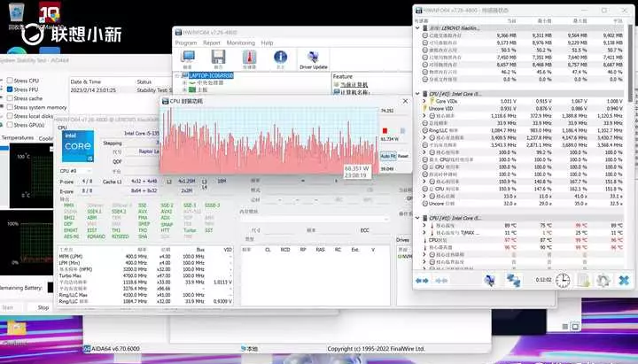Click the Ring/LLC clock sensor icon
The width and height of the screenshot is (638, 364).
click(425, 130)
